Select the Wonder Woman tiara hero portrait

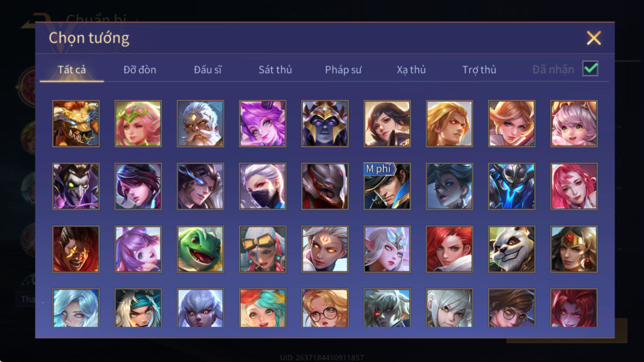pyautogui.click(x=574, y=249)
